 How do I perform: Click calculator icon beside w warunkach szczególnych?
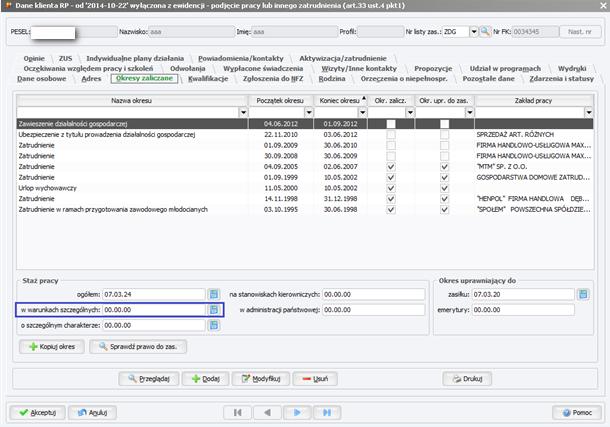pos(214,310)
